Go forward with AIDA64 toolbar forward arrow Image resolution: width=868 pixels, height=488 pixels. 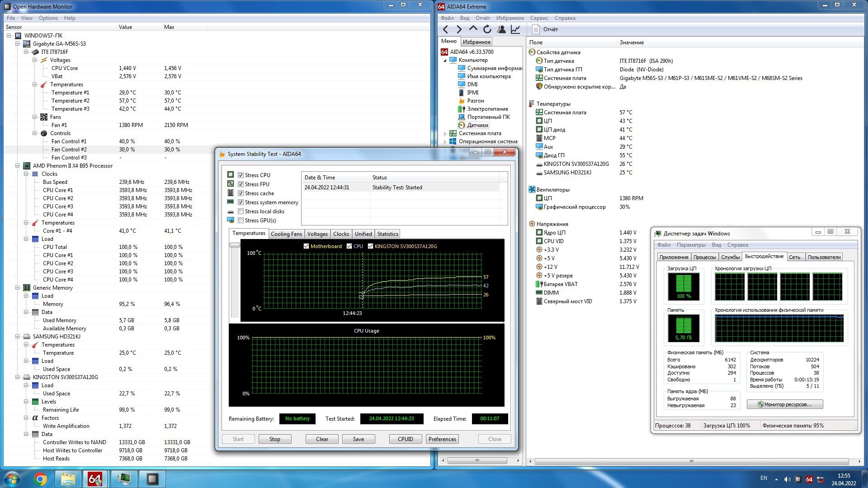459,29
